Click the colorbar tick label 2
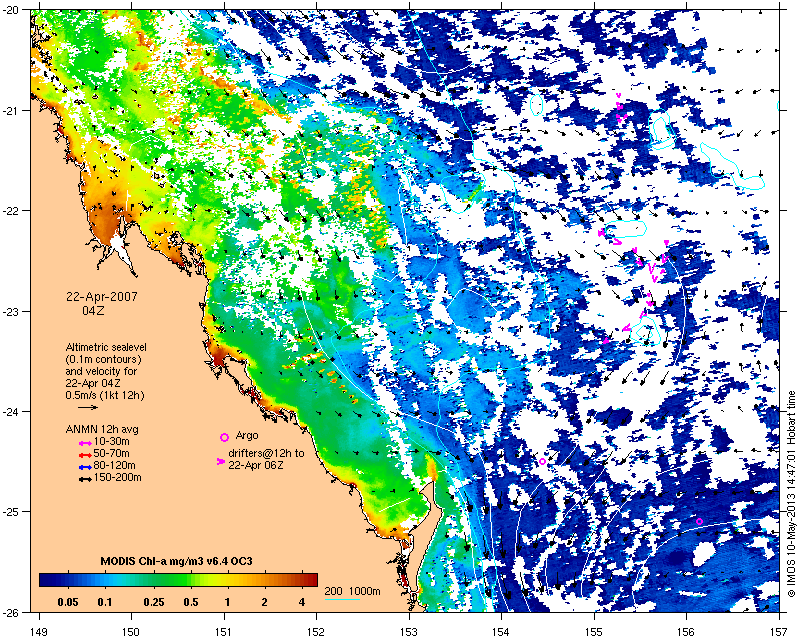The width and height of the screenshot is (800, 640). click(264, 602)
